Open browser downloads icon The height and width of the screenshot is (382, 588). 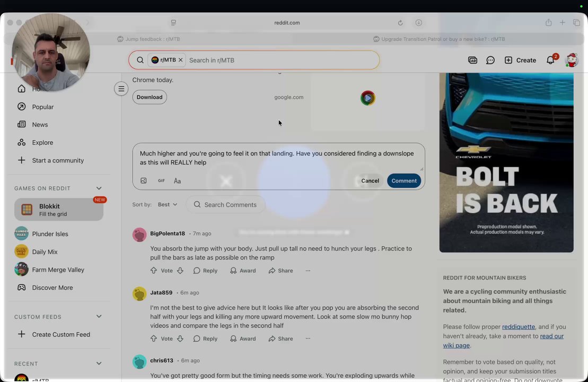418,22
